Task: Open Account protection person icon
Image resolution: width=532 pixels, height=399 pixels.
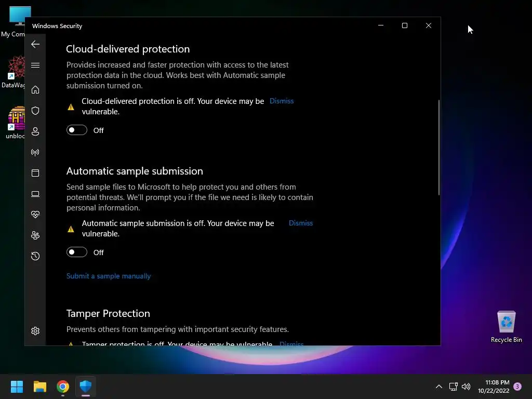Action: tap(35, 131)
